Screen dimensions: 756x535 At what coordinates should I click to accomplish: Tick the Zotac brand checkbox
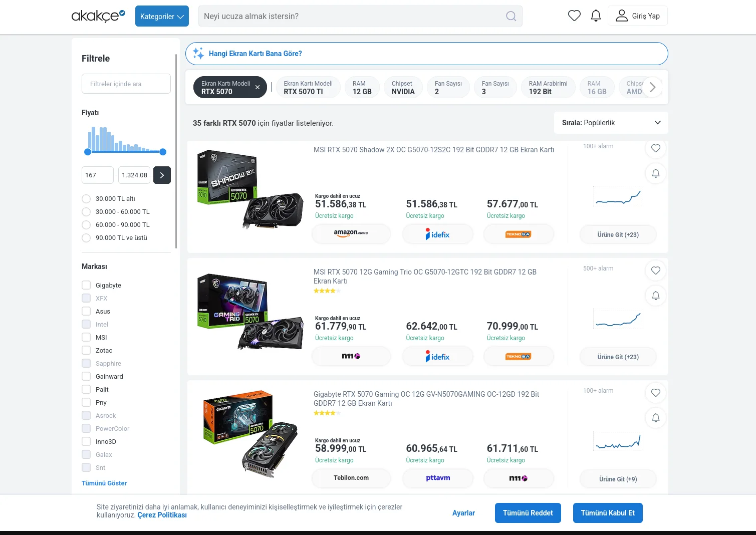(x=86, y=350)
